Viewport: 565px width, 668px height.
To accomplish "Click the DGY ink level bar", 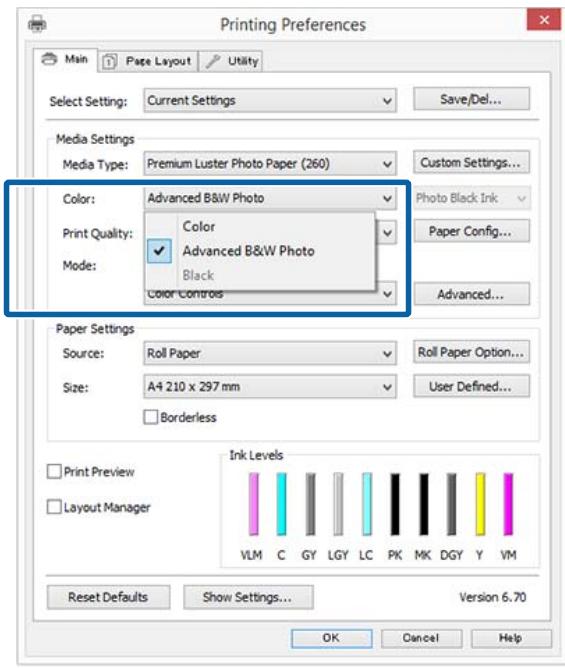I will coord(451,504).
